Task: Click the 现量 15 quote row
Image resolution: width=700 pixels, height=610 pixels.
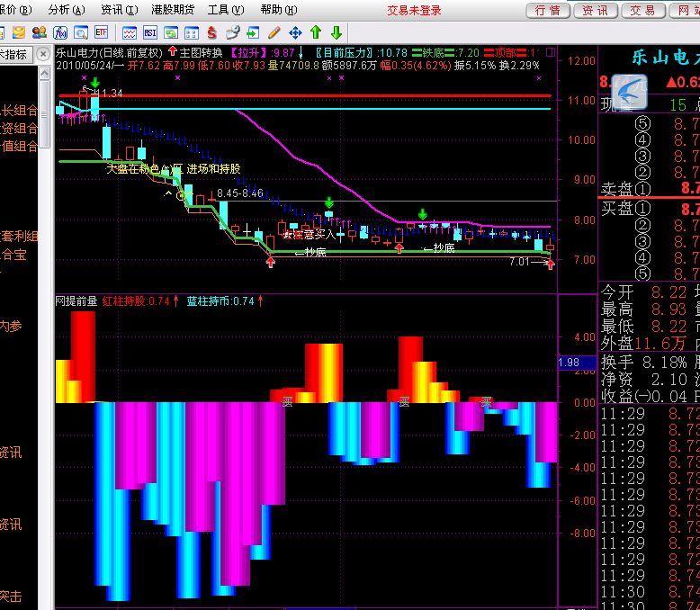Action: [643, 105]
